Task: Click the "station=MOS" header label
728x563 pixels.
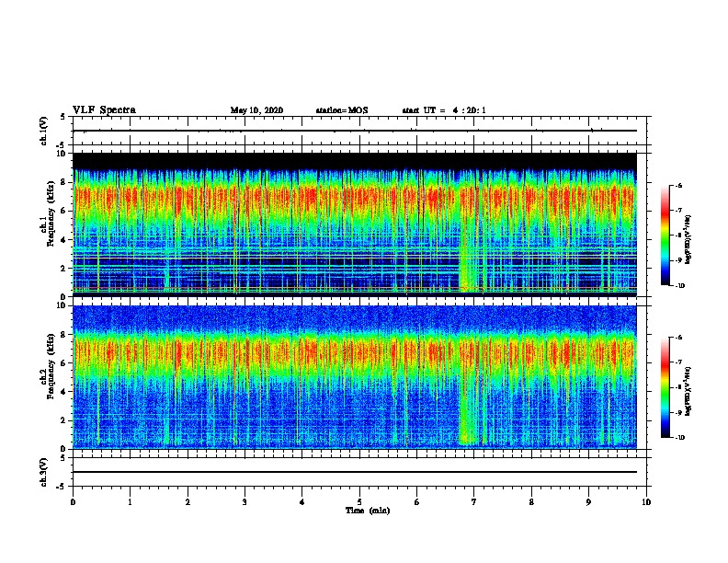Action: click(342, 110)
